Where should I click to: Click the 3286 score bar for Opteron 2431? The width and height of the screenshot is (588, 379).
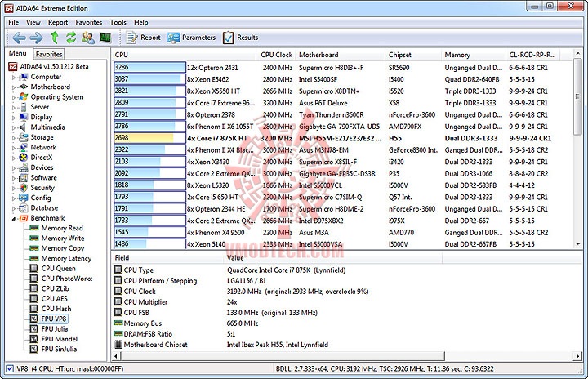click(149, 68)
